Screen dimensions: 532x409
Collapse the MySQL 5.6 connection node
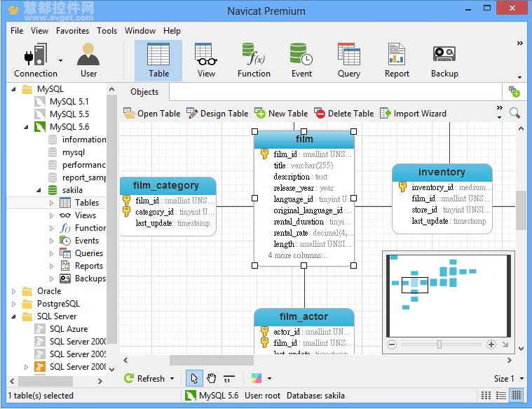[26, 127]
